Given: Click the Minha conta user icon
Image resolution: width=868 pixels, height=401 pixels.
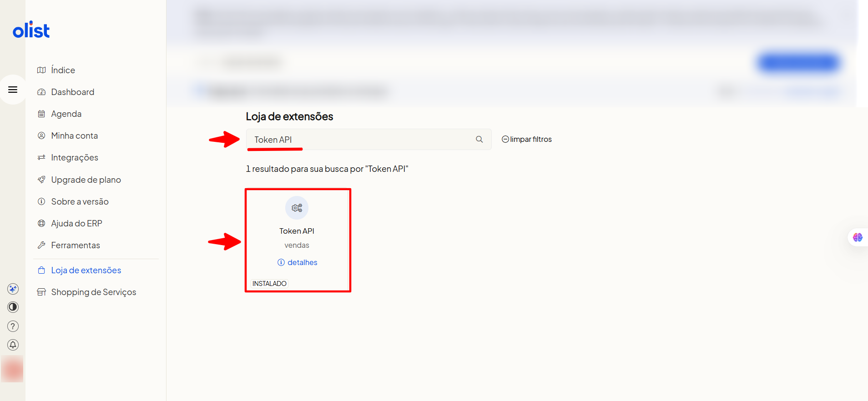Looking at the screenshot, I should (x=41, y=135).
